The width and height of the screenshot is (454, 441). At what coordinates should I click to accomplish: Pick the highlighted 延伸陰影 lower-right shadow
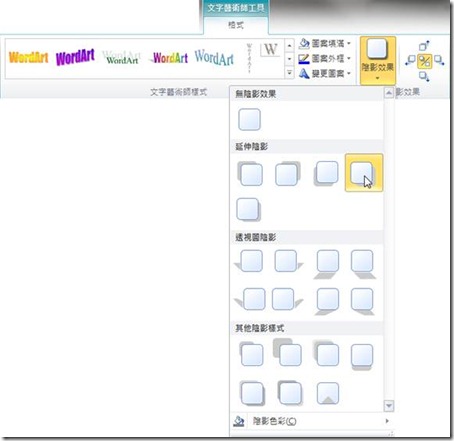point(364,173)
